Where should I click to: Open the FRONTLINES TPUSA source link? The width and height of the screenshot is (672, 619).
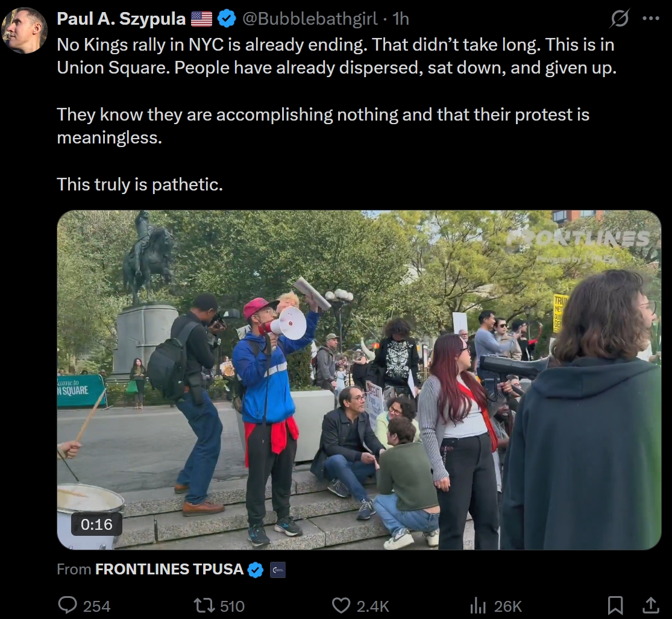[x=169, y=570]
